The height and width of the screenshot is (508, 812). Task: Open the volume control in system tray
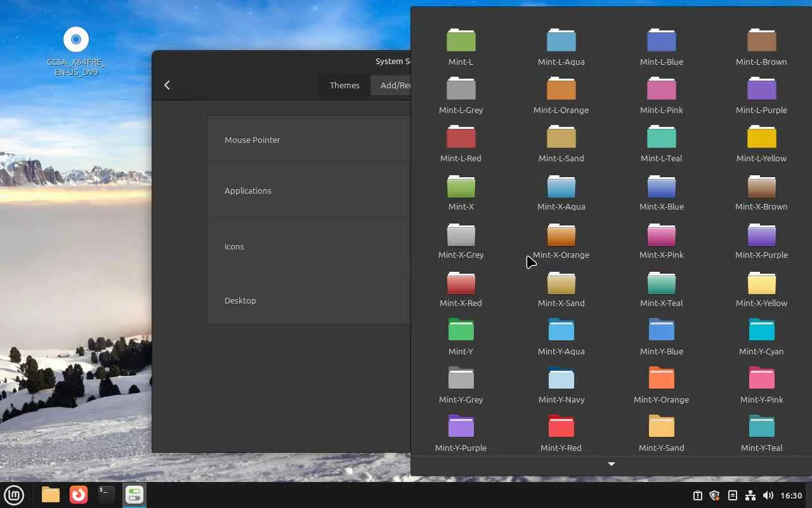768,495
